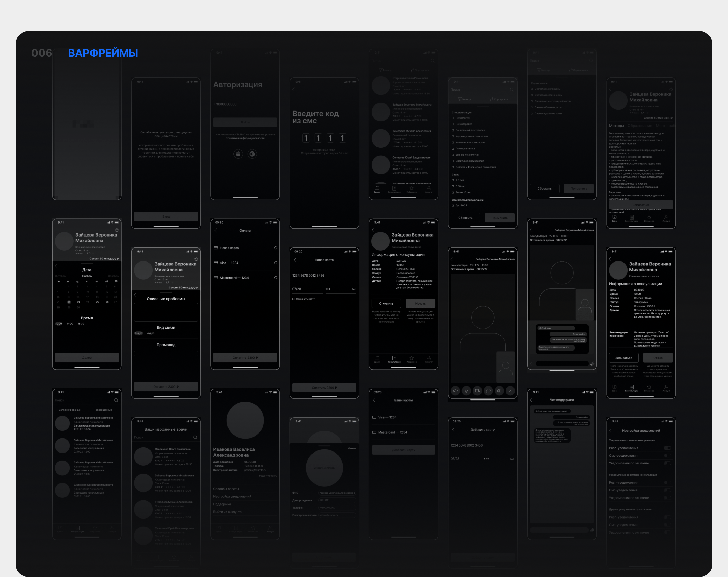Click the Отменить consultation button
The image size is (728, 577).
[386, 303]
